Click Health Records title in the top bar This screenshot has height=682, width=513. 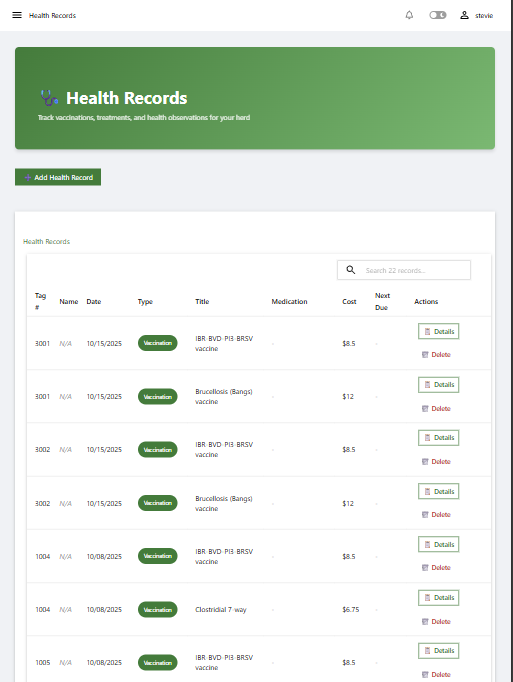pos(52,15)
